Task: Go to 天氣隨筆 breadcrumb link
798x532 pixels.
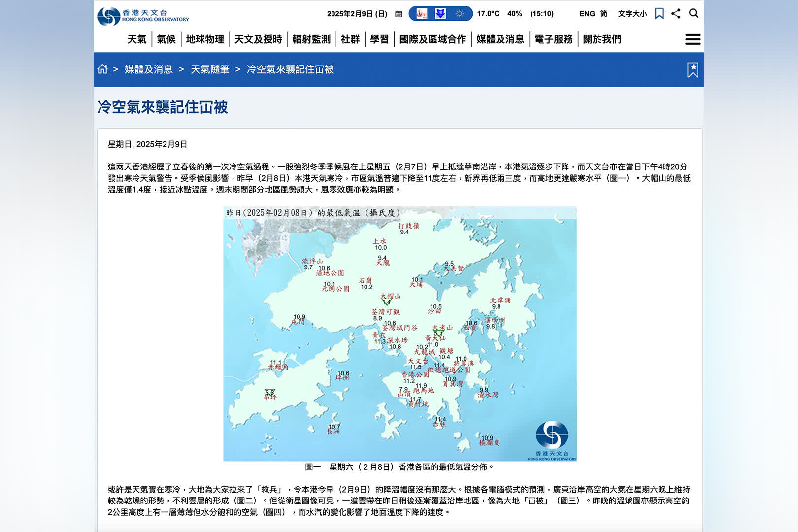Action: point(210,69)
